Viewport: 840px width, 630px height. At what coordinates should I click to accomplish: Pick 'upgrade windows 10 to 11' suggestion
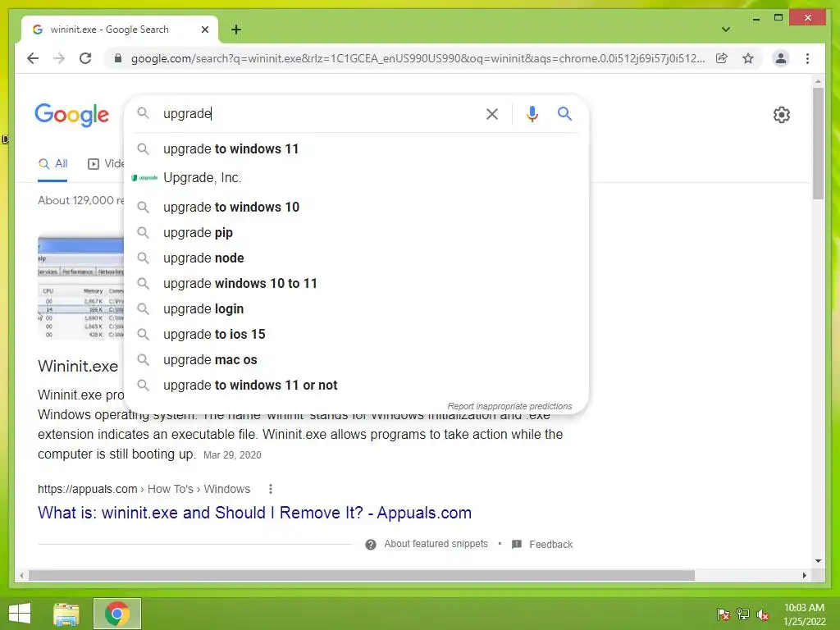(356, 283)
